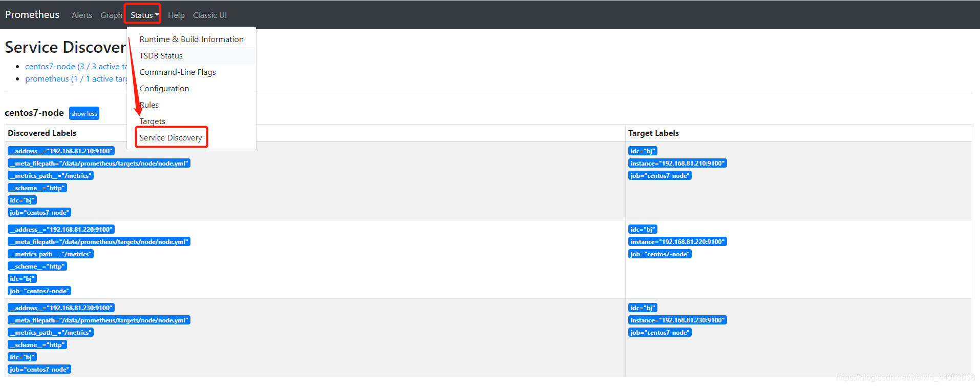Open the Help link

(176, 15)
